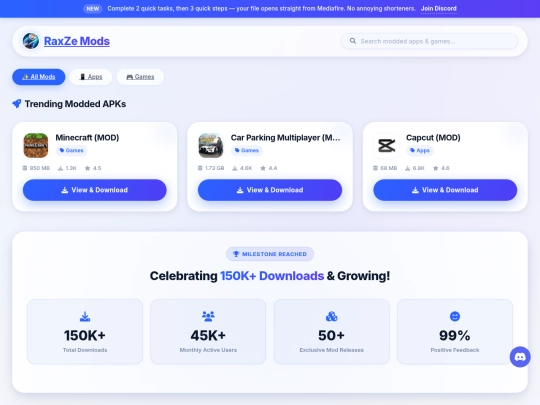Click the rocket icon beside Trending Modded APKs

click(x=17, y=104)
